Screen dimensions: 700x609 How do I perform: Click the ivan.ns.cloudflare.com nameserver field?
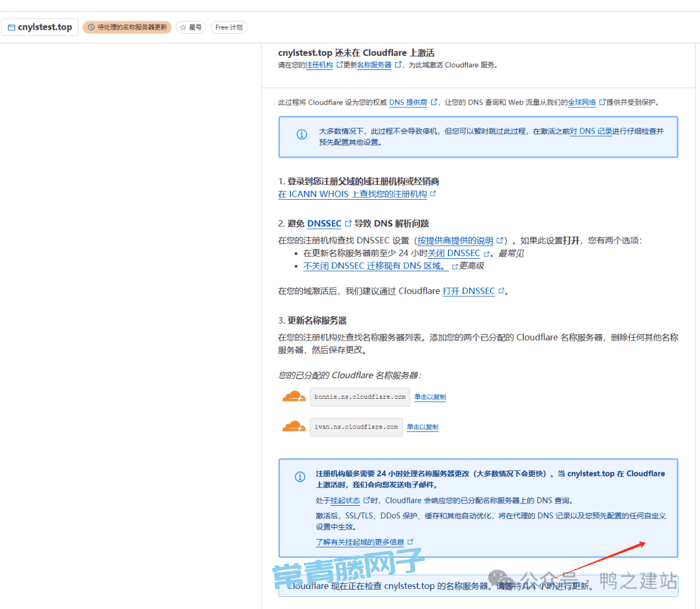(x=356, y=427)
